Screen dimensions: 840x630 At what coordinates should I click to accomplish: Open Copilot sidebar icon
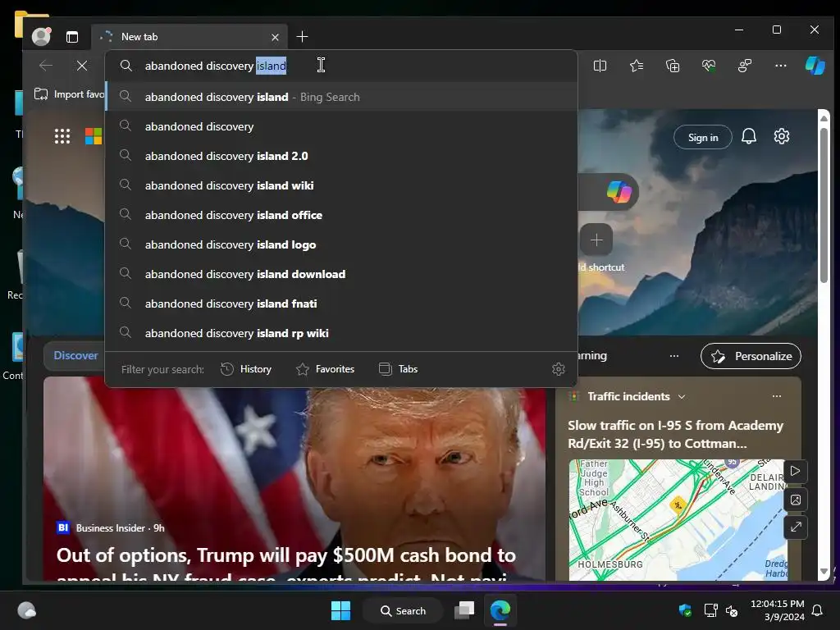(815, 66)
